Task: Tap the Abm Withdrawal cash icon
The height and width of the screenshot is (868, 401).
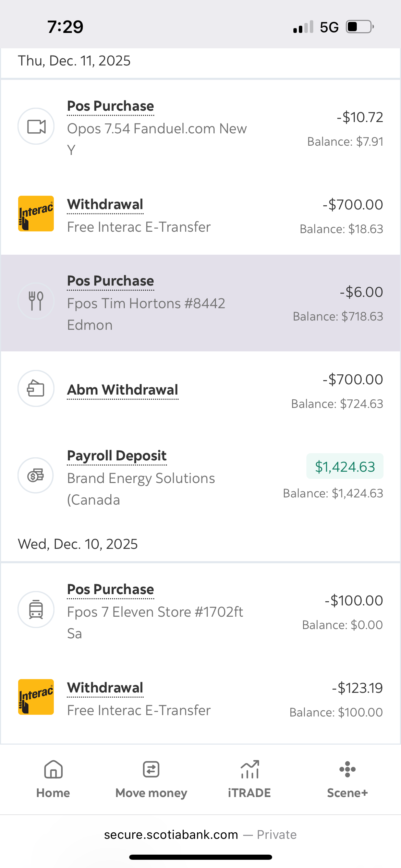Action: click(x=36, y=388)
